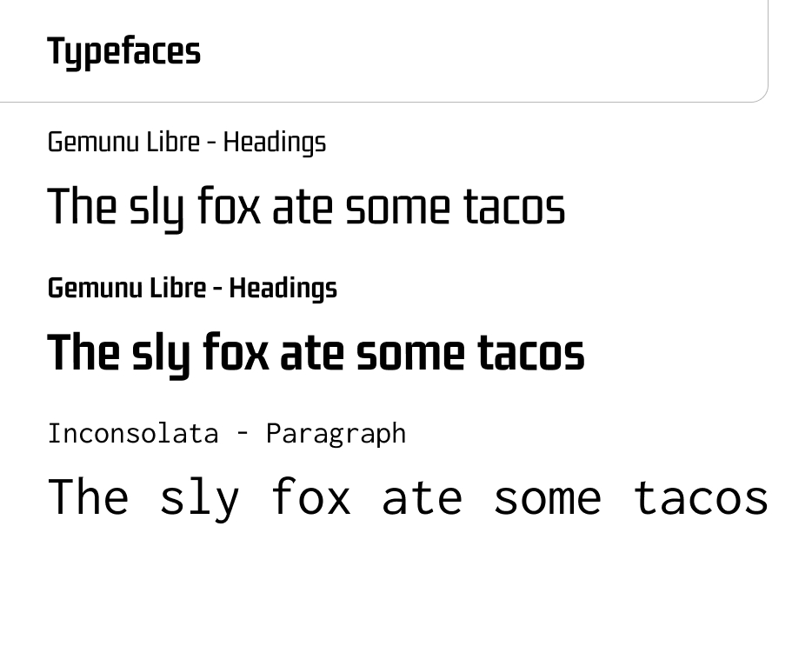The width and height of the screenshot is (812, 646).
Task: Click the bold Gemunu Libre sample sentence
Action: point(316,354)
